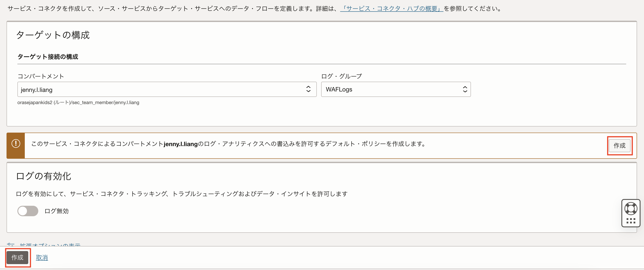Click the up-down chevron in the compartment field
Viewport: 644px width, 270px height.
coord(308,89)
